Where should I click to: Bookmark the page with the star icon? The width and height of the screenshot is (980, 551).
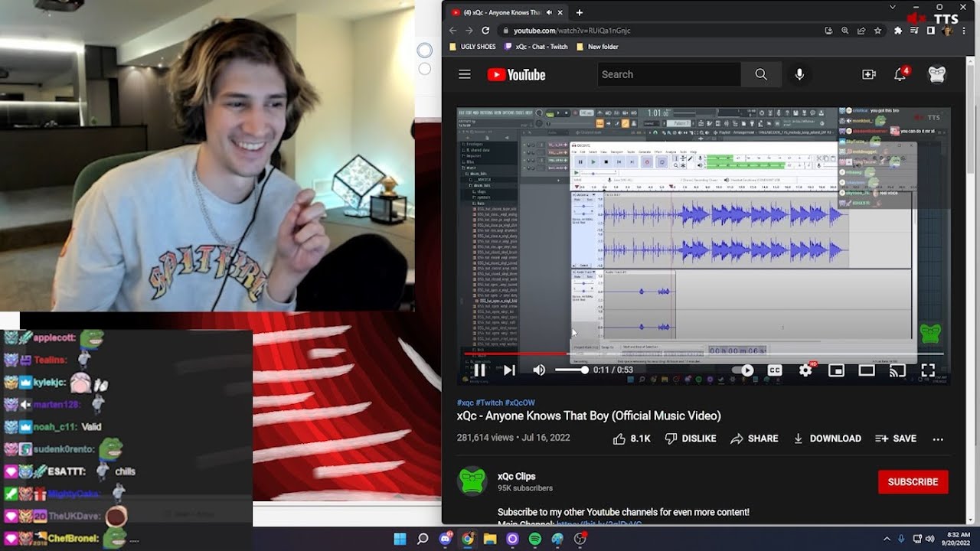coord(877,31)
